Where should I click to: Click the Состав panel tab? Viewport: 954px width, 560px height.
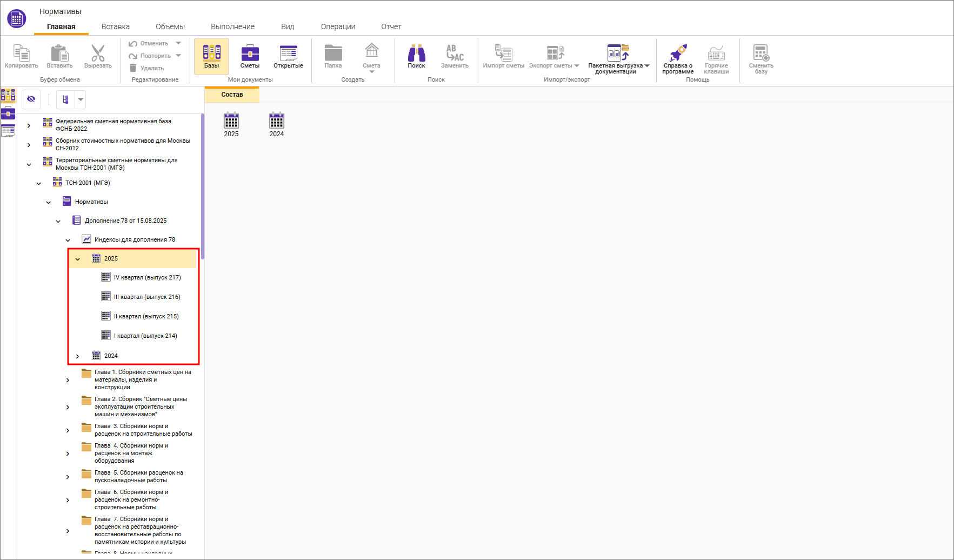[x=232, y=95]
